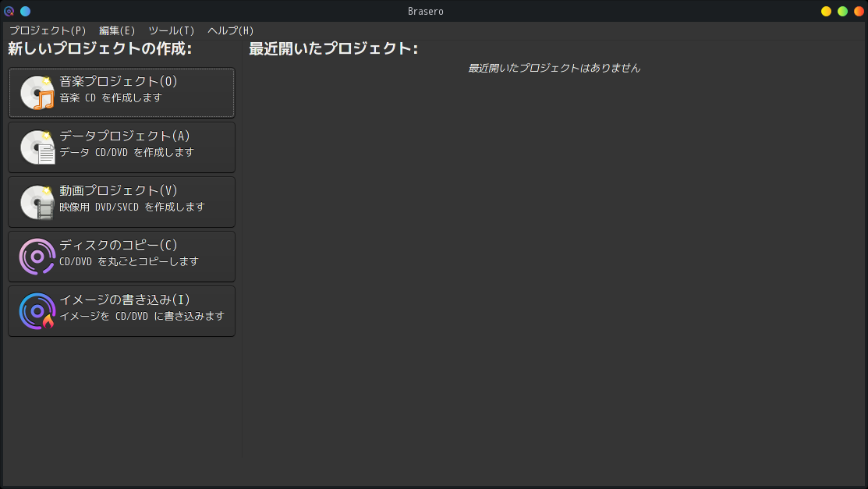Start a 音楽プロジェクト(O) audio project

122,93
